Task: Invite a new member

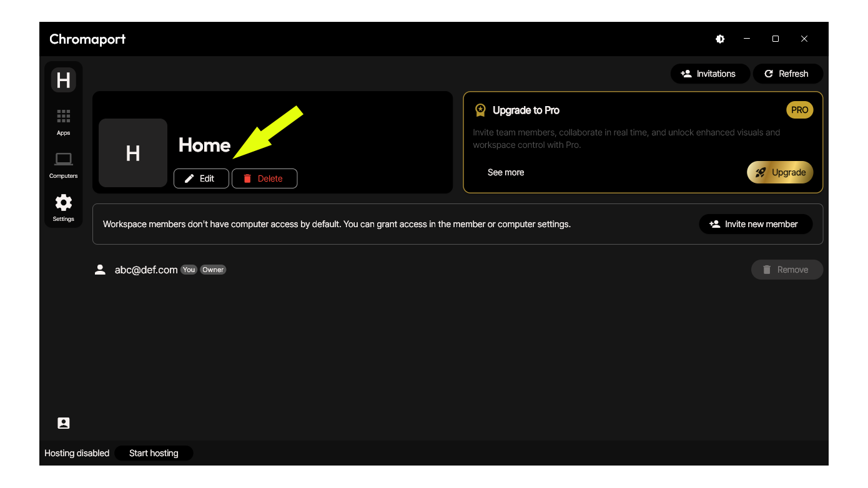Action: pos(755,224)
